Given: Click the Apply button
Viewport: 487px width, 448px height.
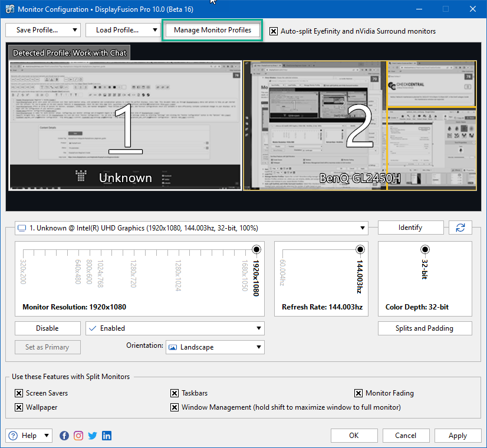Looking at the screenshot, I should click(458, 436).
